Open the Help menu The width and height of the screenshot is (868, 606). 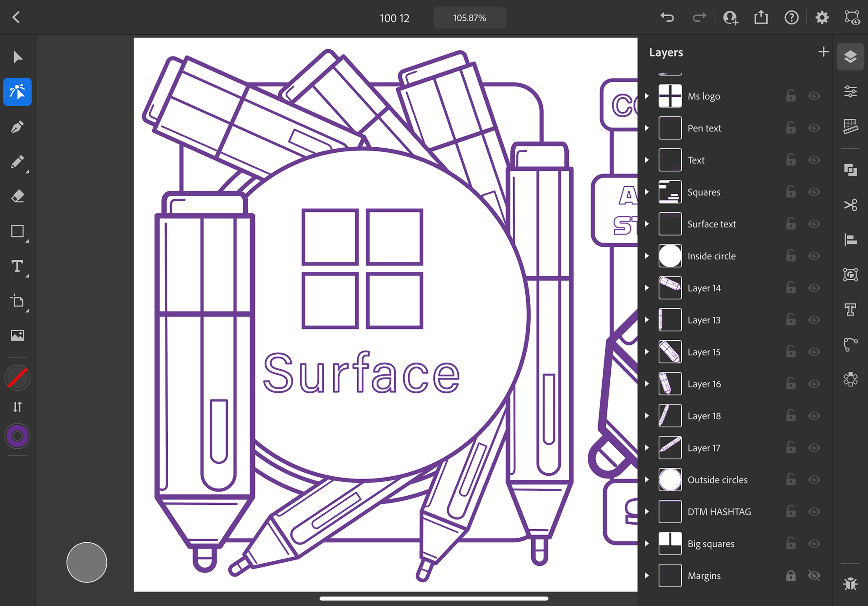point(792,18)
